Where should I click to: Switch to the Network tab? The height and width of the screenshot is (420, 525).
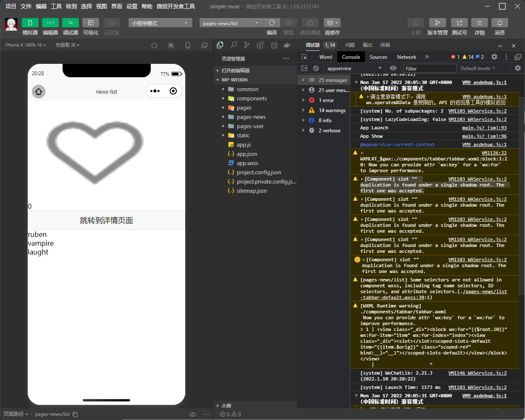pos(406,57)
